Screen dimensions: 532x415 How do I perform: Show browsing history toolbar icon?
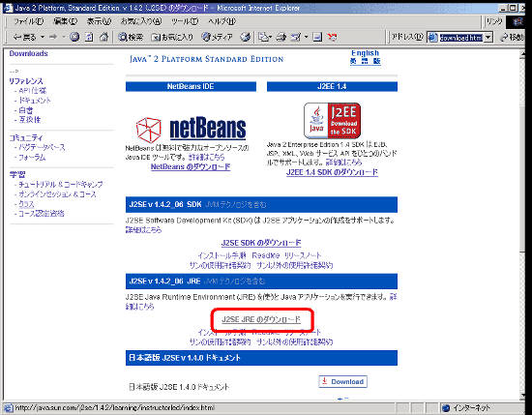point(246,37)
